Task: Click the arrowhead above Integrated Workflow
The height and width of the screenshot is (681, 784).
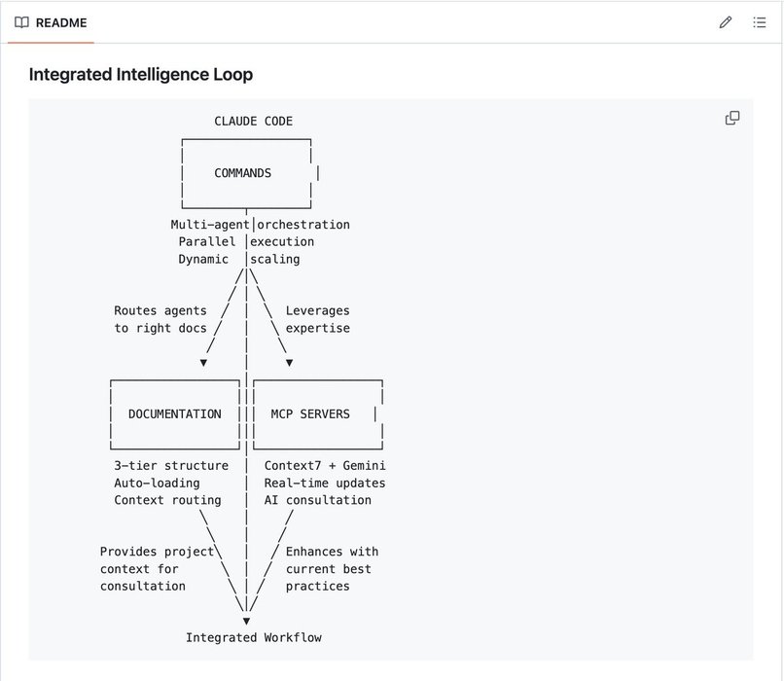Action: click(x=246, y=620)
